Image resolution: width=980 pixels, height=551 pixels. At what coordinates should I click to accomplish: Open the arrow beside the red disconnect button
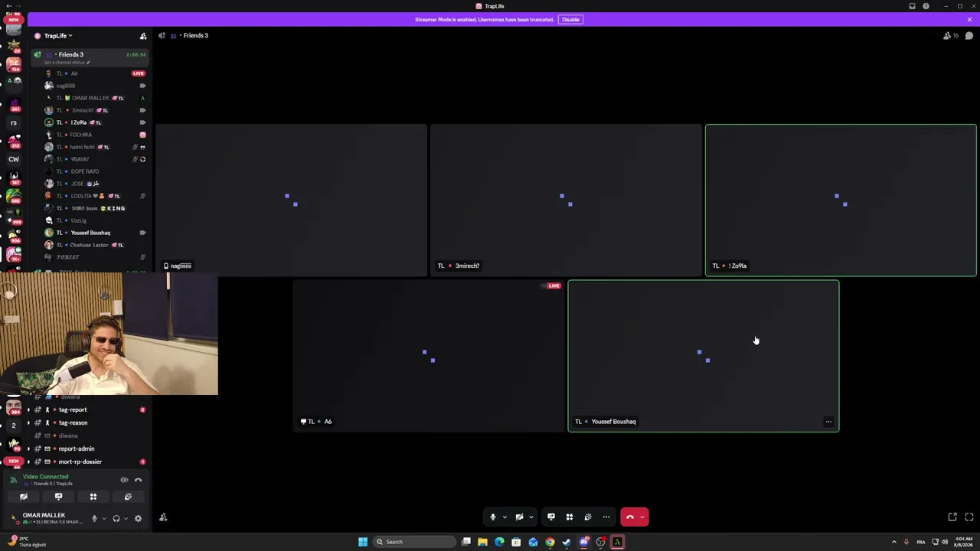pyautogui.click(x=643, y=517)
